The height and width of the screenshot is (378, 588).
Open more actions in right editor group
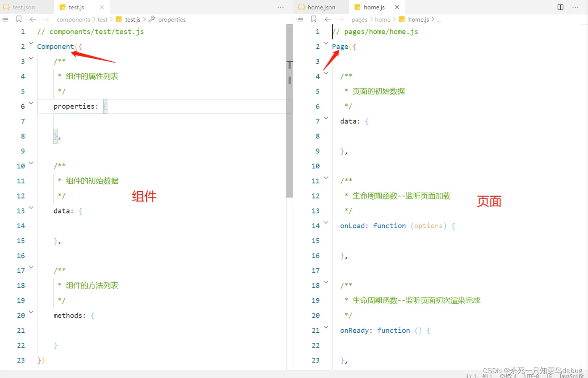pos(575,7)
